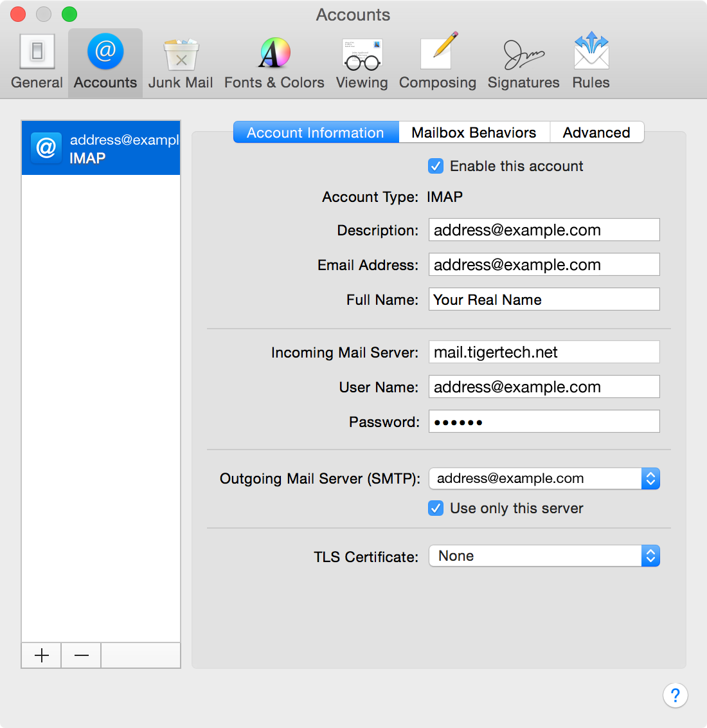Open the Signatures preferences icon
The height and width of the screenshot is (728, 707).
click(523, 61)
